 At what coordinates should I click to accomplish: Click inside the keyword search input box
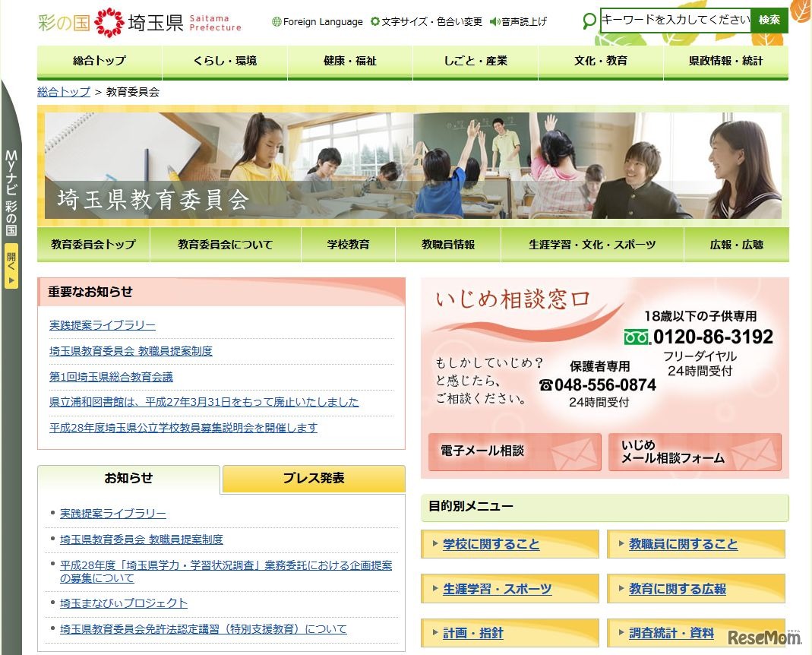[x=672, y=20]
